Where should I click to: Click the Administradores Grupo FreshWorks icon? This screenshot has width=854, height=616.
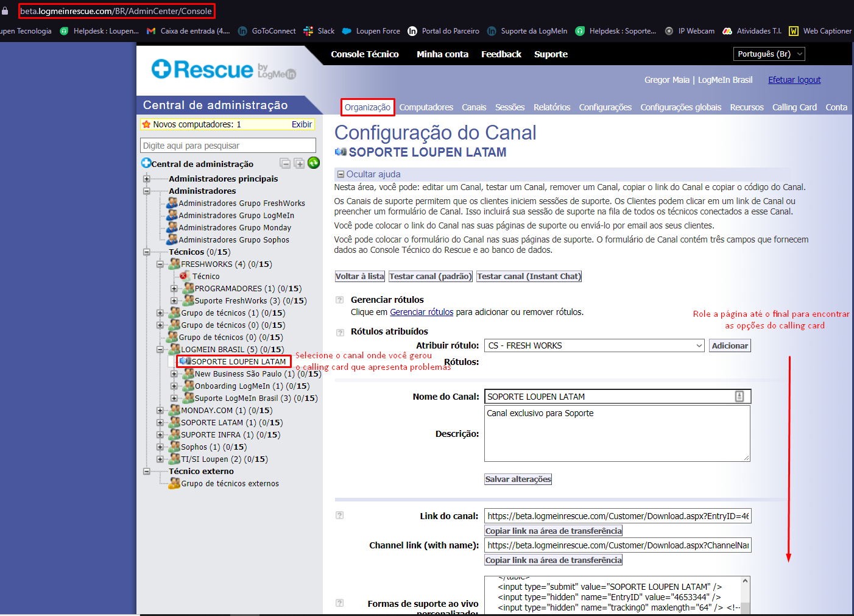pos(172,203)
